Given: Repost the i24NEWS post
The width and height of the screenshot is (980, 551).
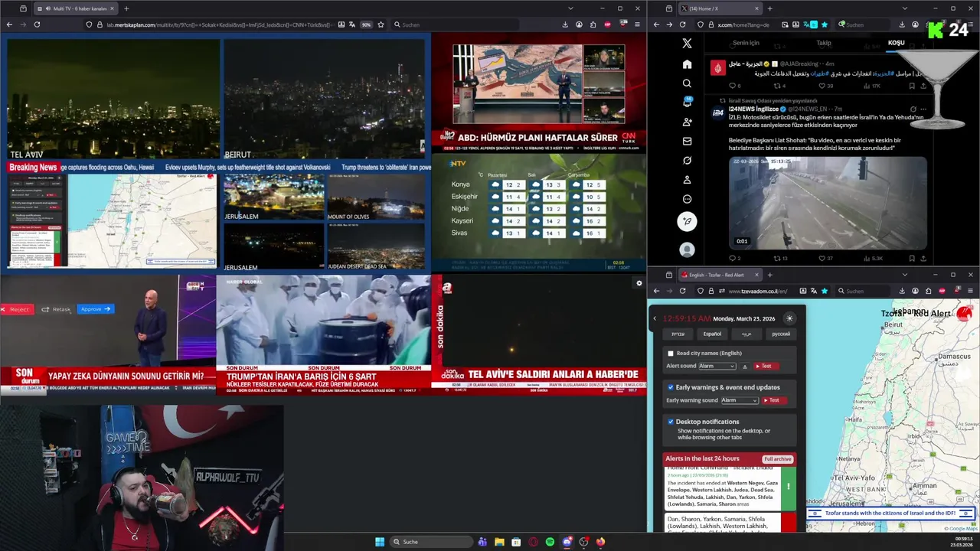Looking at the screenshot, I should coord(776,259).
